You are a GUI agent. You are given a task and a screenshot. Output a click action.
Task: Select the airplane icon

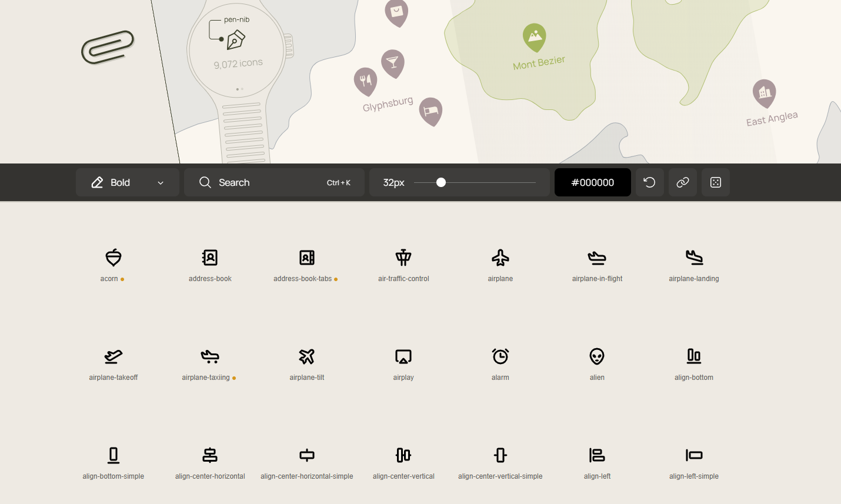pos(500,258)
